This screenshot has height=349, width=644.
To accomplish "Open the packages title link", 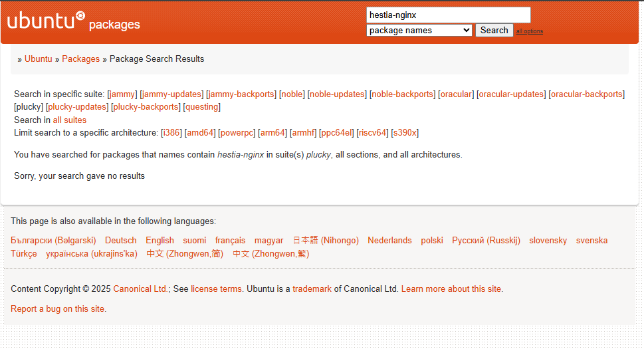I will click(x=114, y=25).
